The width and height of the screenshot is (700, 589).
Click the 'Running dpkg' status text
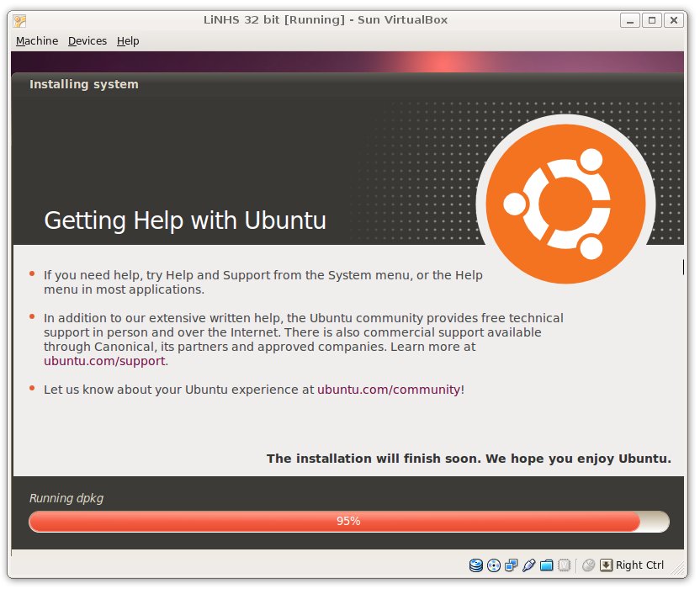coord(66,498)
